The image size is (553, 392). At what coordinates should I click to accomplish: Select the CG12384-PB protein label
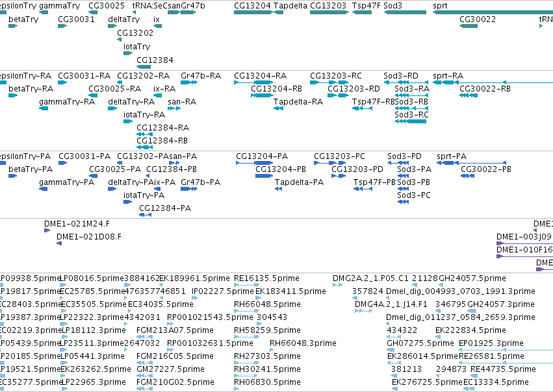tap(172, 169)
